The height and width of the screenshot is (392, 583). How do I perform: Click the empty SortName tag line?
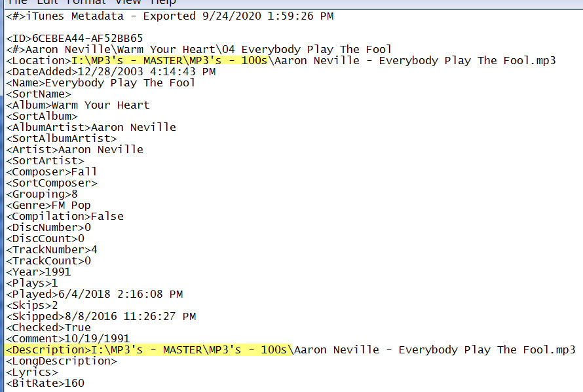[38, 94]
